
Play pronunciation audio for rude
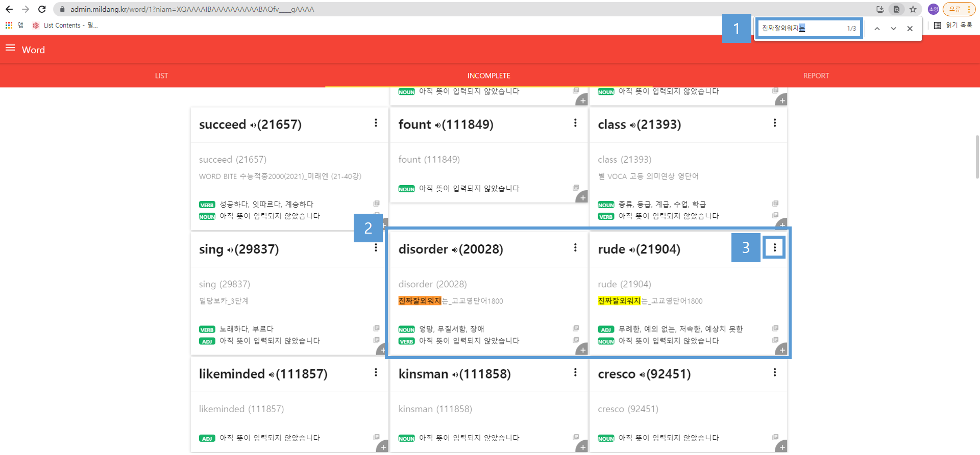(632, 250)
